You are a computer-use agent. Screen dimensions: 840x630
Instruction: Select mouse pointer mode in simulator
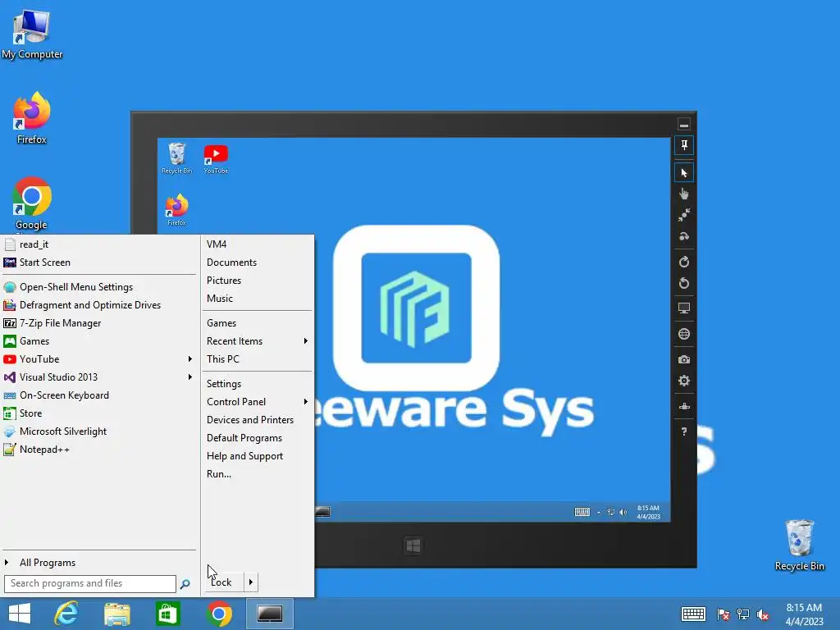coord(684,172)
